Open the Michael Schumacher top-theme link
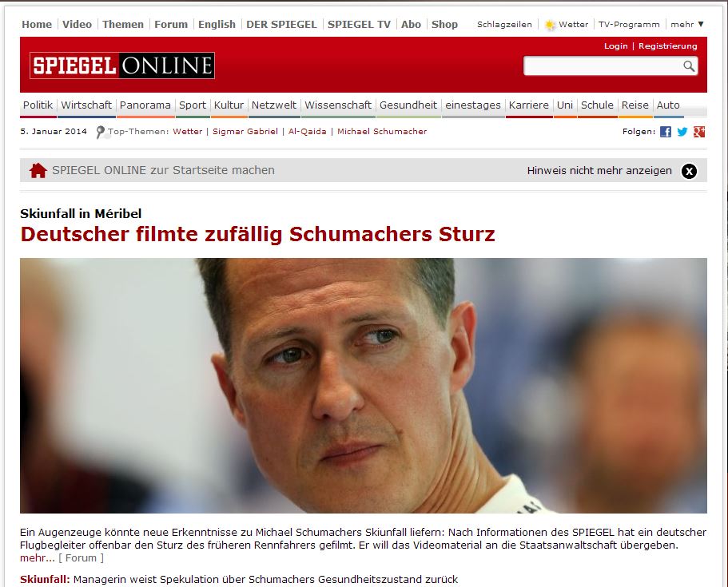Viewport: 728px width, 587px height. coord(382,131)
